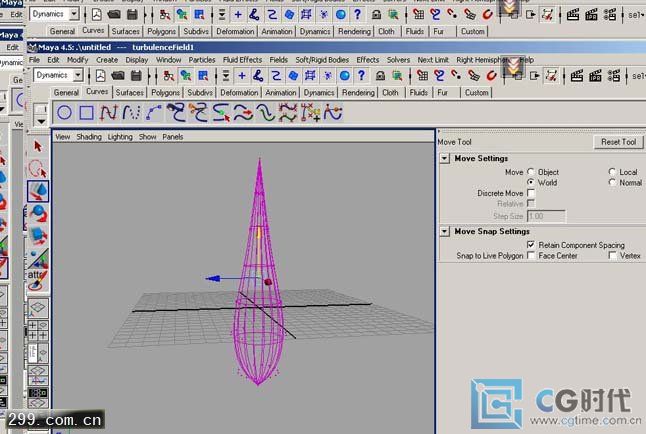The image size is (646, 434).
Task: Switch to Custom shelf tab in back window
Action: point(473,31)
